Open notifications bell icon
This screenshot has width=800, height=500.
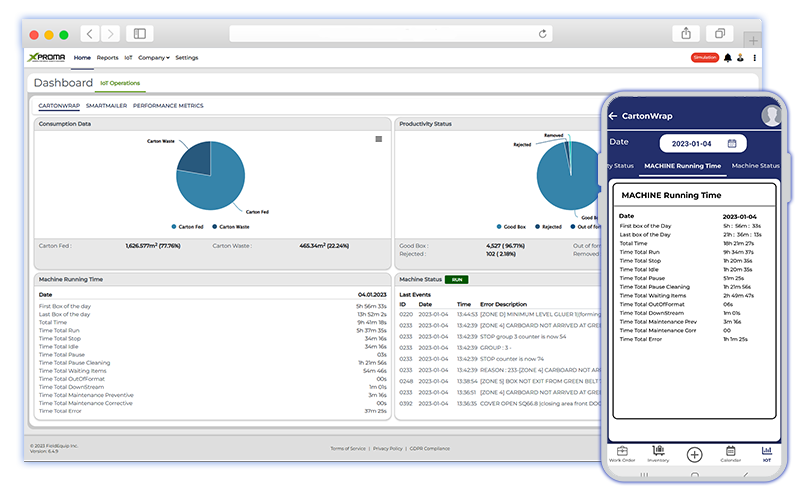[728, 58]
